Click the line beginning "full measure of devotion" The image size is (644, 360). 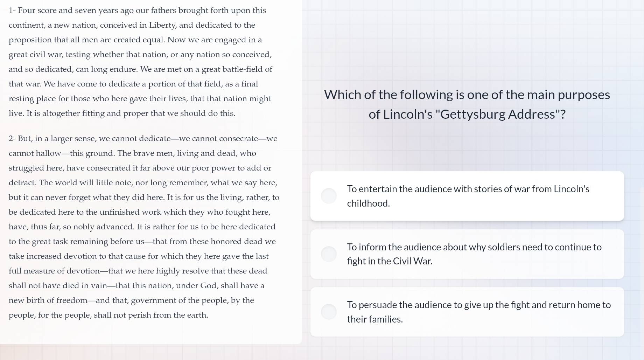[138, 271]
